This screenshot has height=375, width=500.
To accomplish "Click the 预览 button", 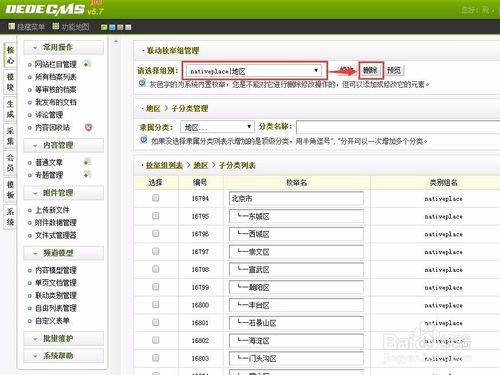I will (394, 70).
